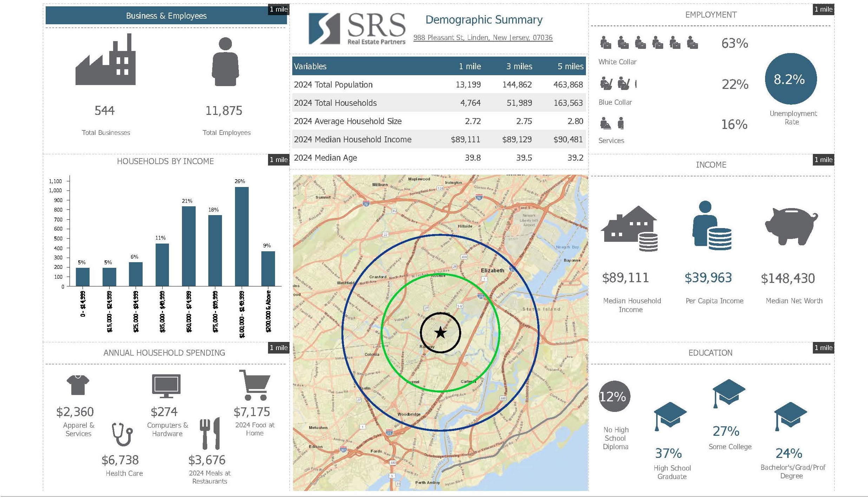Click the 163,563 households value
868x498 pixels.
pos(568,103)
